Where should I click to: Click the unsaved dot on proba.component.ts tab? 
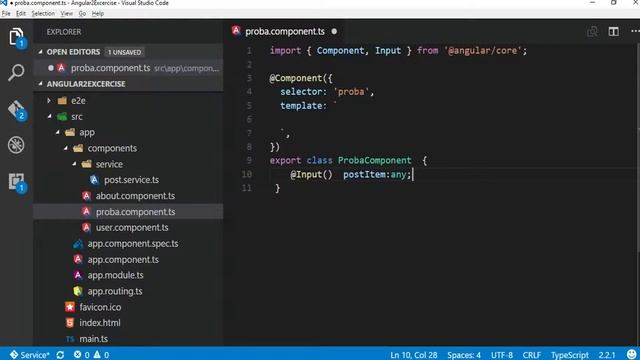334,31
